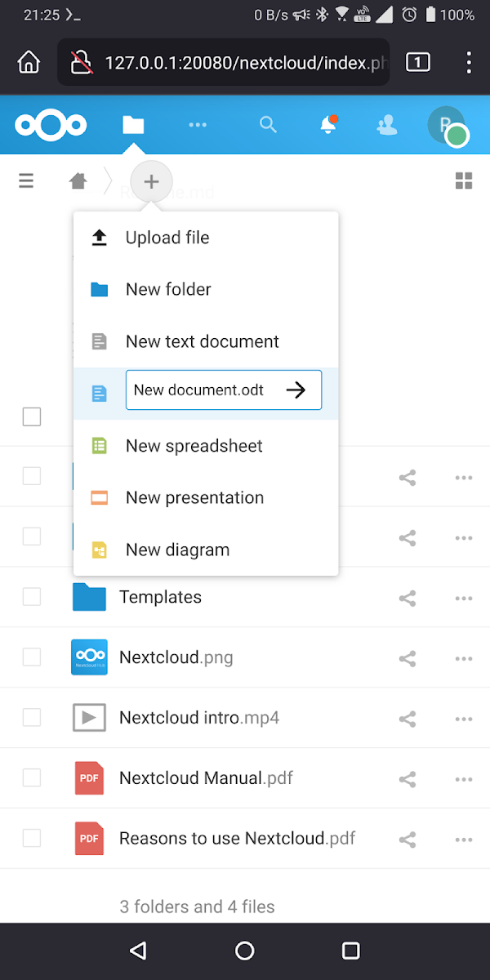Open the contacts menu icon
Viewport: 490px width, 980px height.
[386, 125]
